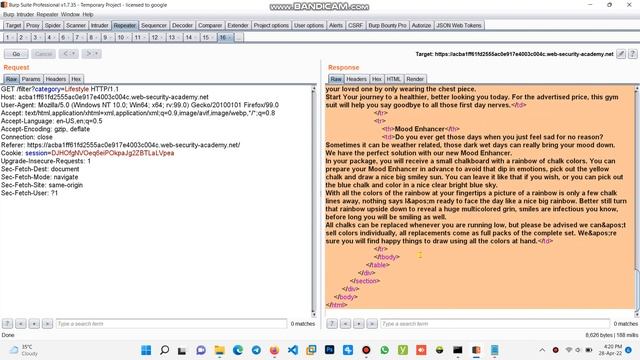This screenshot has height=360, width=640.
Task: Open the Window menu
Action: 70,14
